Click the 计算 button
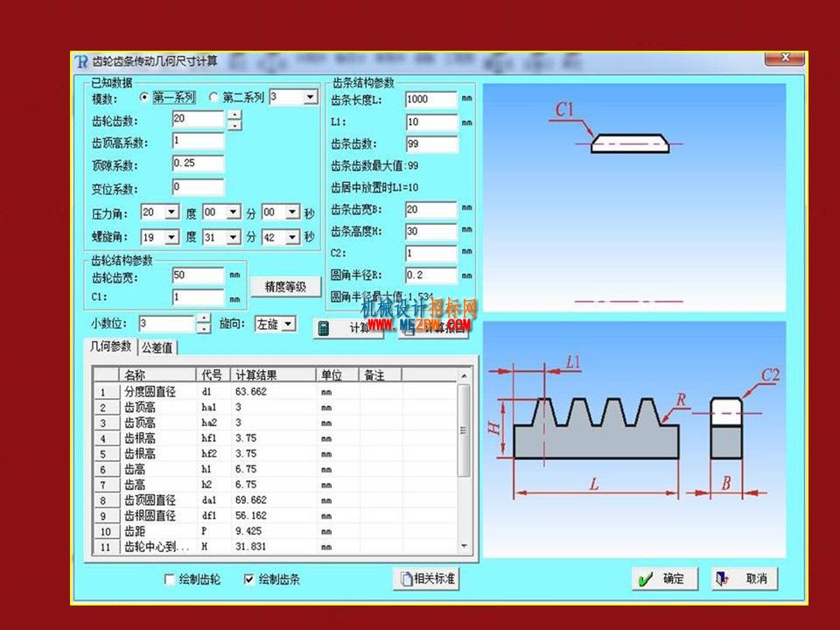Screen dimensions: 840x630 (349, 328)
